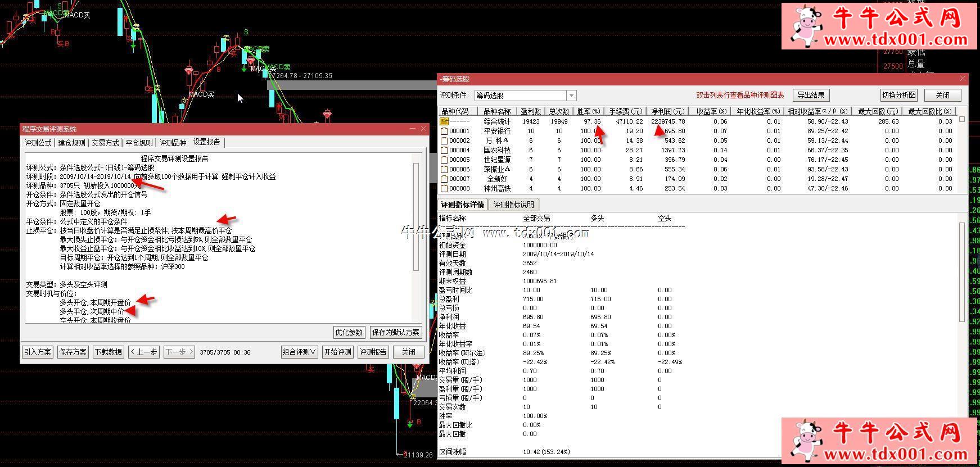Select the 世纪星源 row name

[497, 160]
